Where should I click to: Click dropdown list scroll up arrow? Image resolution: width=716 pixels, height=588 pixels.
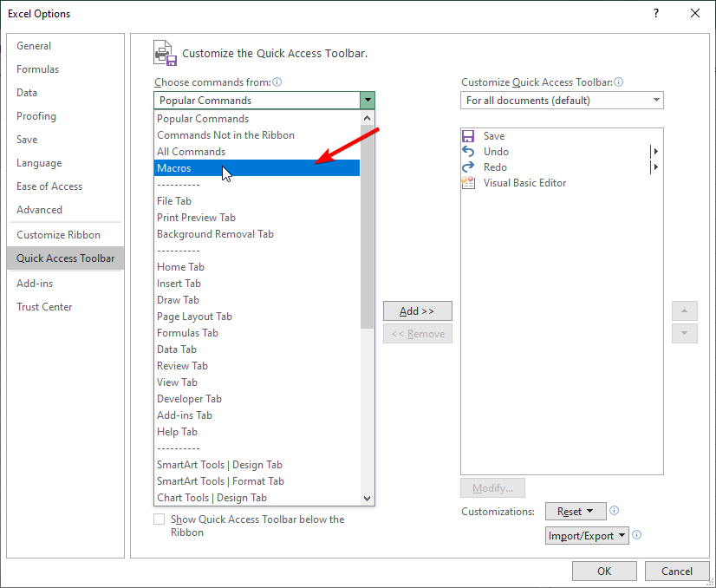click(368, 118)
